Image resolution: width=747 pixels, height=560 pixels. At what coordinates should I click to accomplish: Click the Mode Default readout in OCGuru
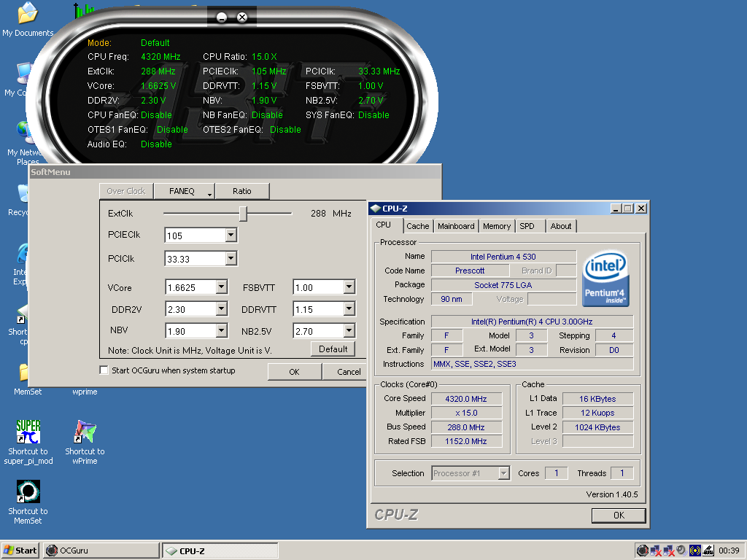point(155,43)
